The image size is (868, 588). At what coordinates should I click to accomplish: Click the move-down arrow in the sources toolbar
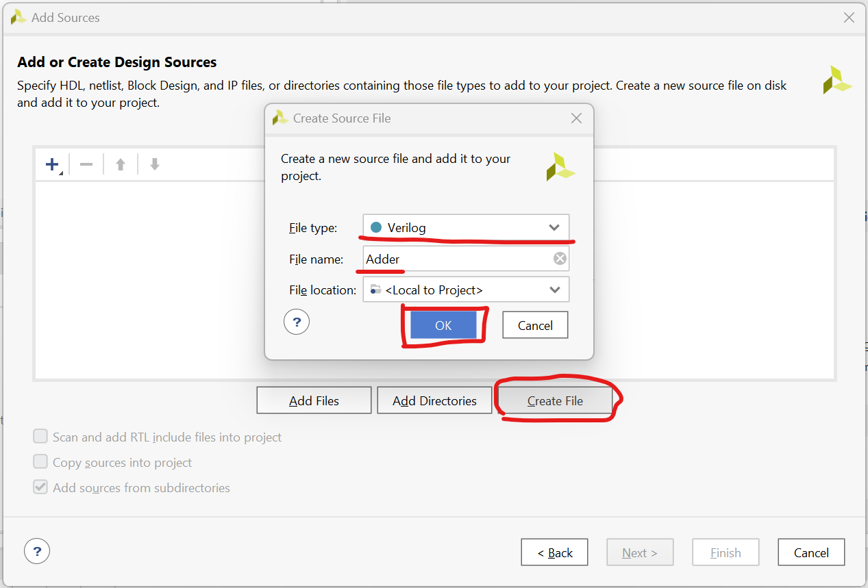point(154,164)
